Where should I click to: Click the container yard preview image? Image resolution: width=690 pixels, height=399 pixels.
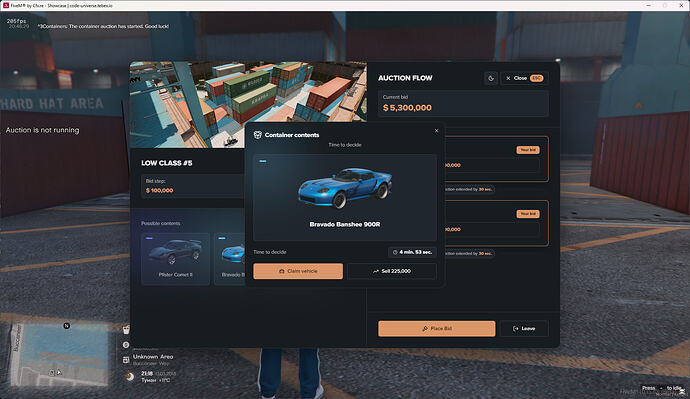[248, 105]
